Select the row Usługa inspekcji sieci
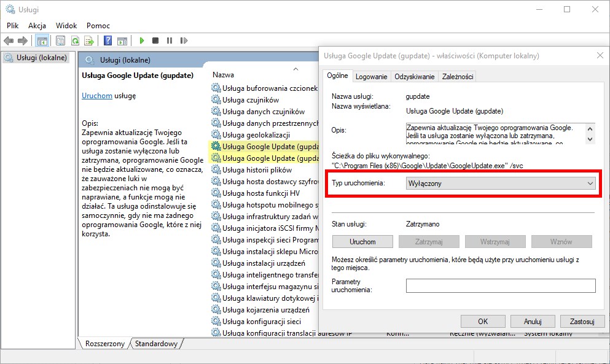This screenshot has width=610, height=364. point(265,240)
